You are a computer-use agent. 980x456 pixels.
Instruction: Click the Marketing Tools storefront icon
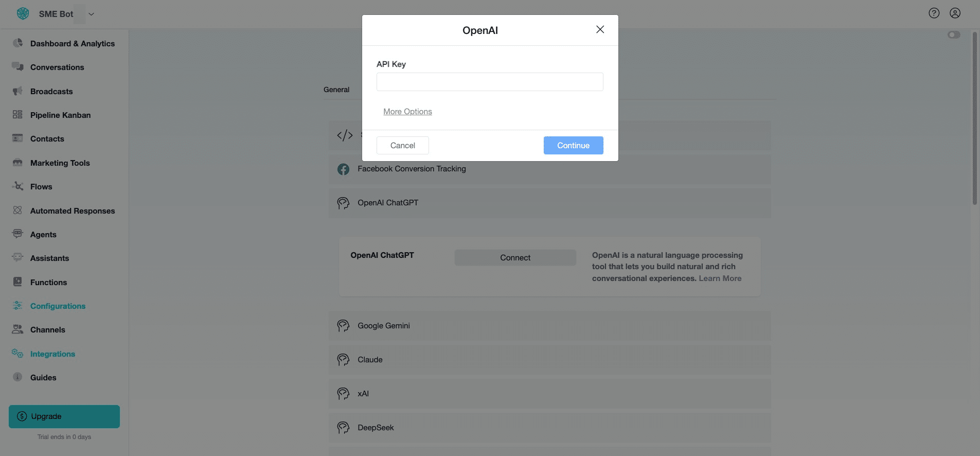click(18, 163)
